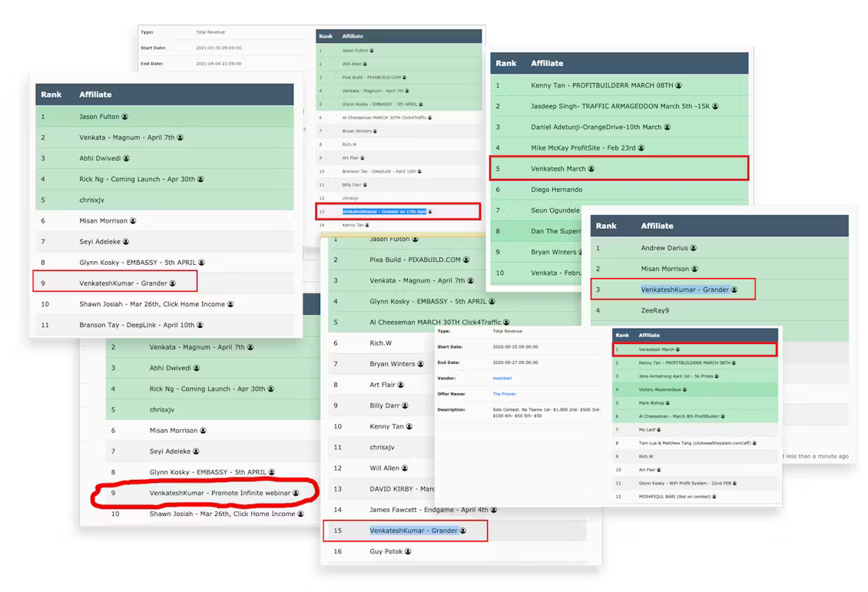Open profile icon beside Mike McKay ProfitSite
868x592 pixels.
[x=641, y=147]
